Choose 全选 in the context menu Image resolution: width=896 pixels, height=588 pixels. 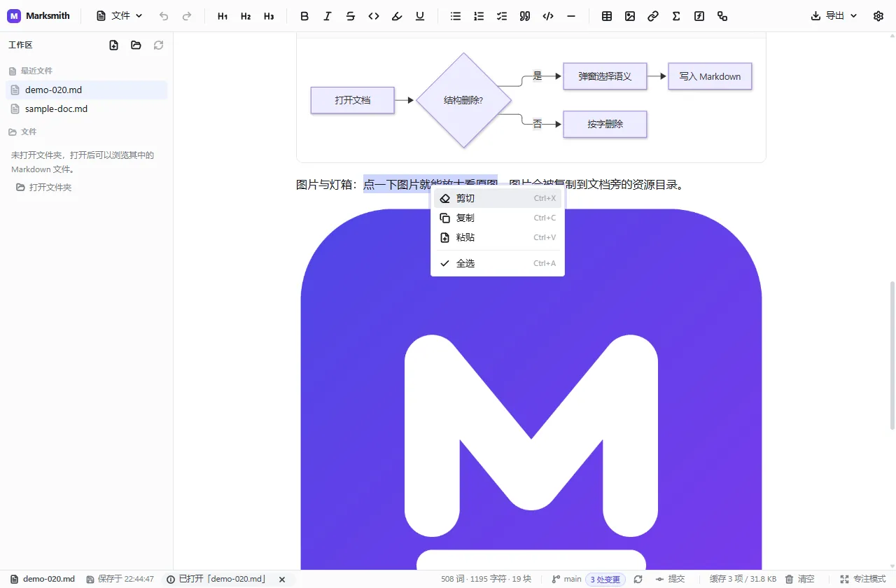point(498,264)
